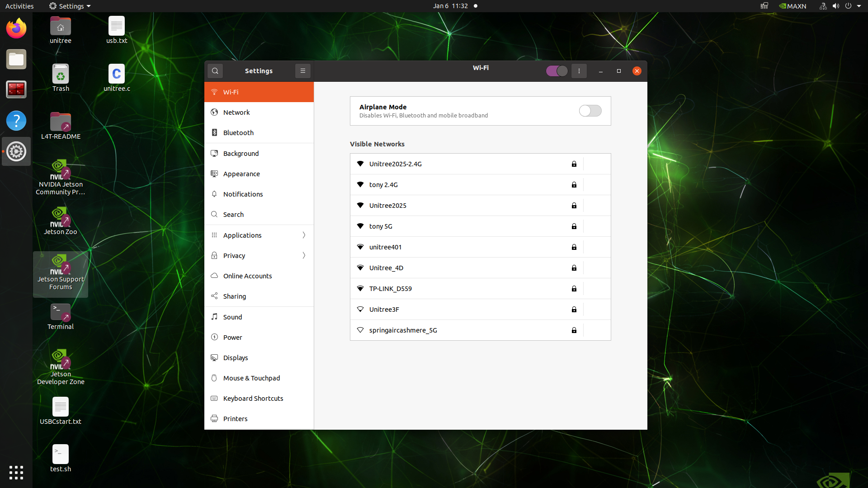Enable Airplane Mode switch

click(x=590, y=111)
